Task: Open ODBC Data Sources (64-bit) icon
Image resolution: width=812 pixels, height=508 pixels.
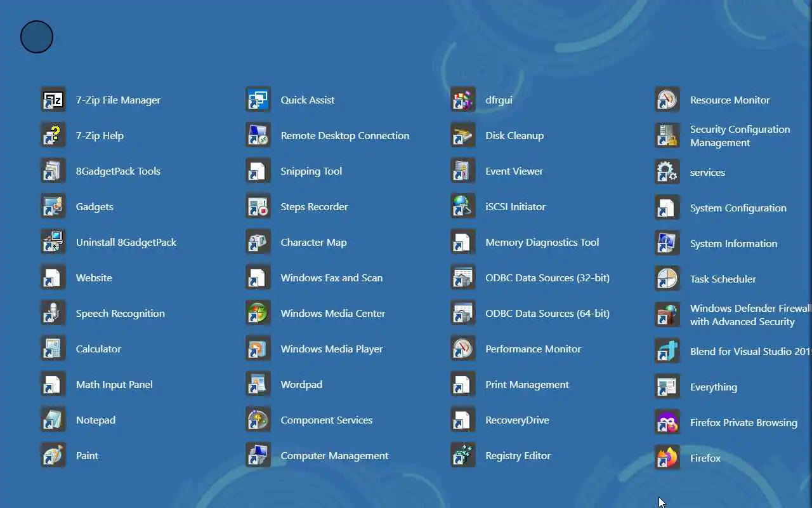Action: [x=463, y=313]
